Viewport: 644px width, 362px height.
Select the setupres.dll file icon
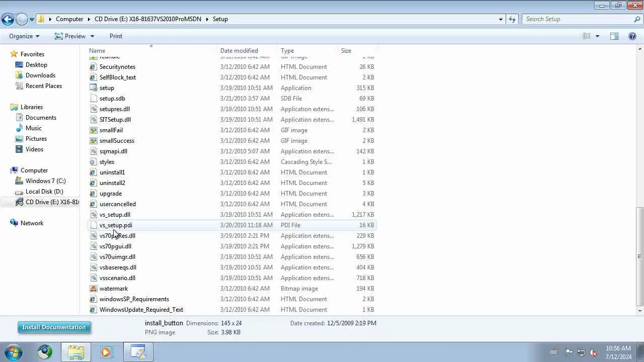coord(93,109)
